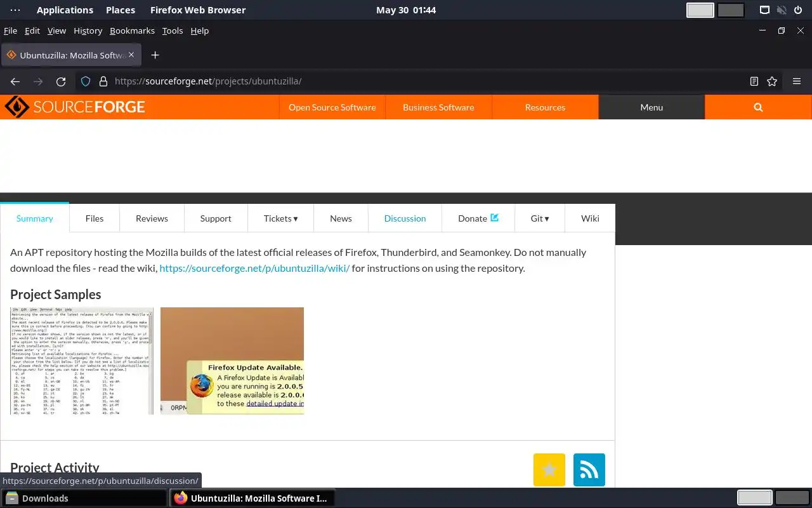Open Business Software navigation menu
The width and height of the screenshot is (812, 508).
[x=438, y=107]
